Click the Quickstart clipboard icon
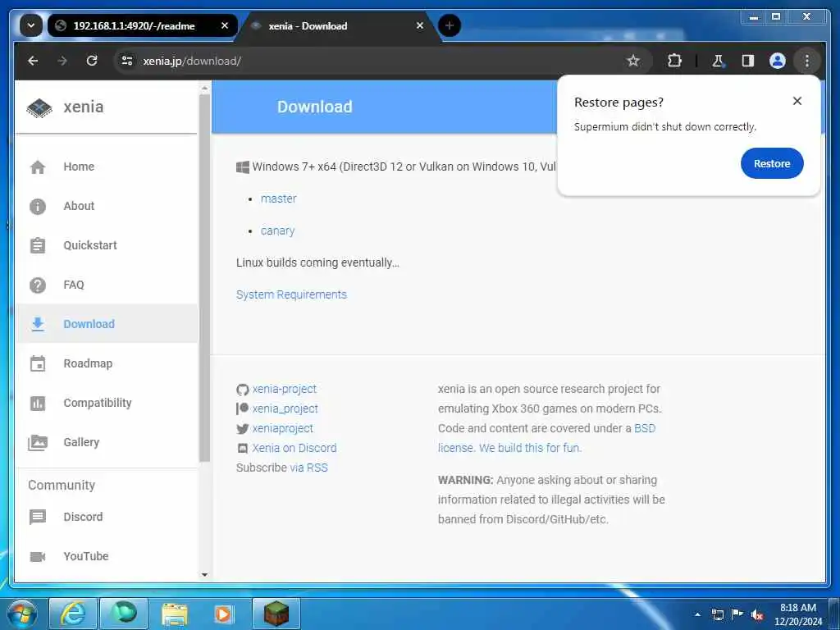The image size is (840, 630). pyautogui.click(x=38, y=245)
